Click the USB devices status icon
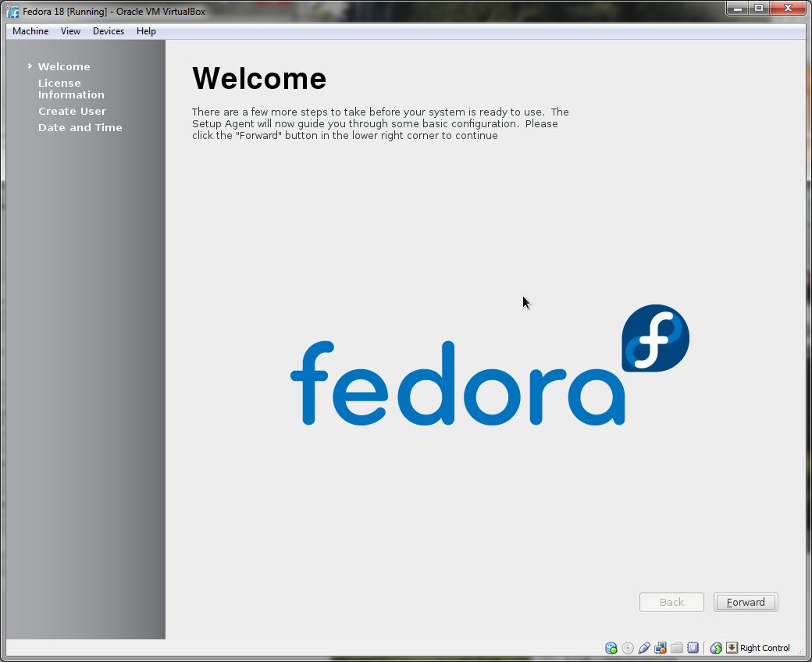The height and width of the screenshot is (662, 812). click(x=644, y=647)
